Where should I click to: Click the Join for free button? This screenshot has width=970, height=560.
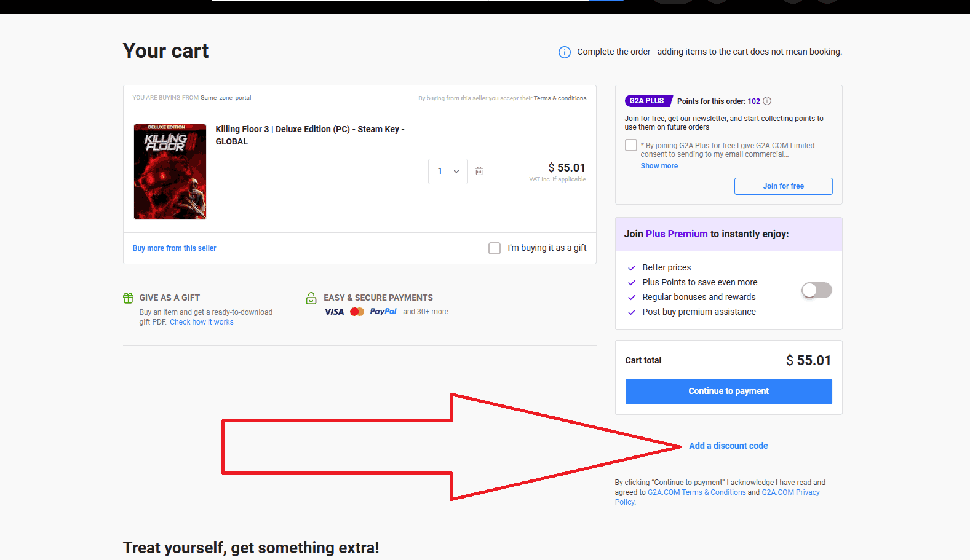[783, 186]
